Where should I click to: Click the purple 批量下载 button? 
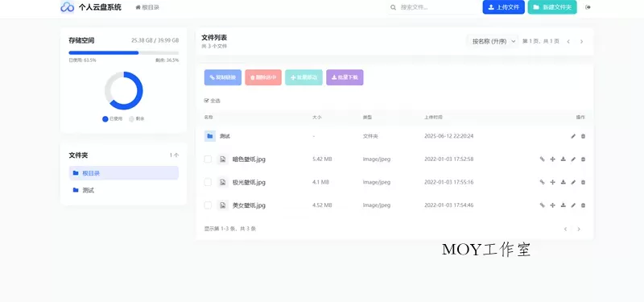coord(345,77)
